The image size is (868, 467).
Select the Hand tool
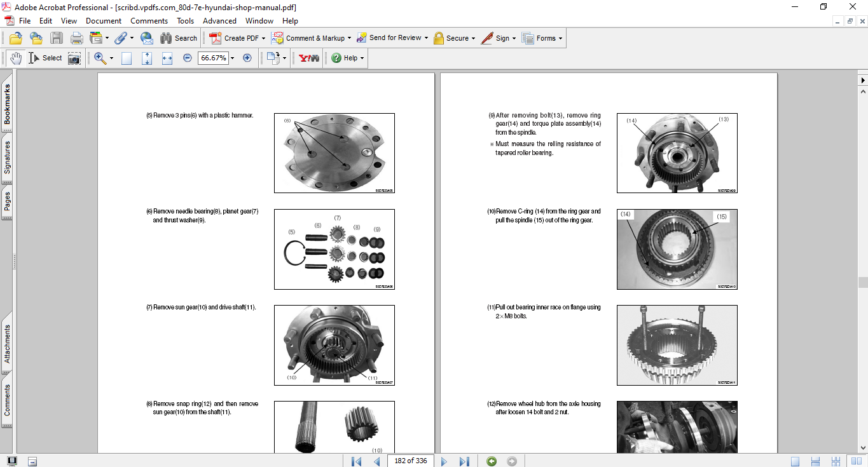pyautogui.click(x=15, y=58)
